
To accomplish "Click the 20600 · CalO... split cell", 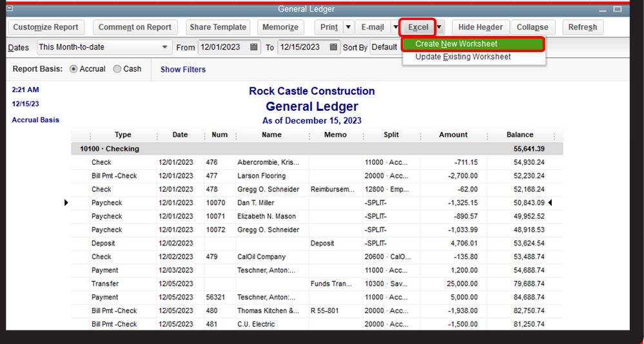I will (x=387, y=256).
